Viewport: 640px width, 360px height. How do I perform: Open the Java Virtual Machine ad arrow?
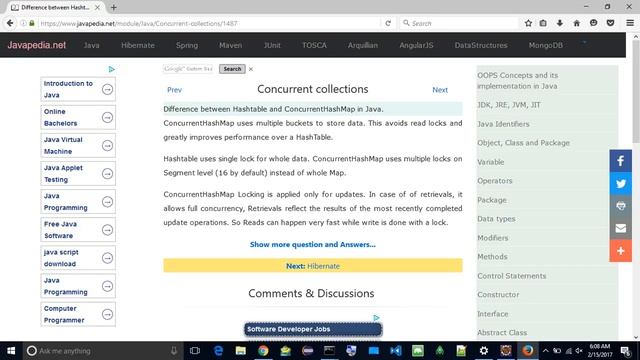[107, 146]
